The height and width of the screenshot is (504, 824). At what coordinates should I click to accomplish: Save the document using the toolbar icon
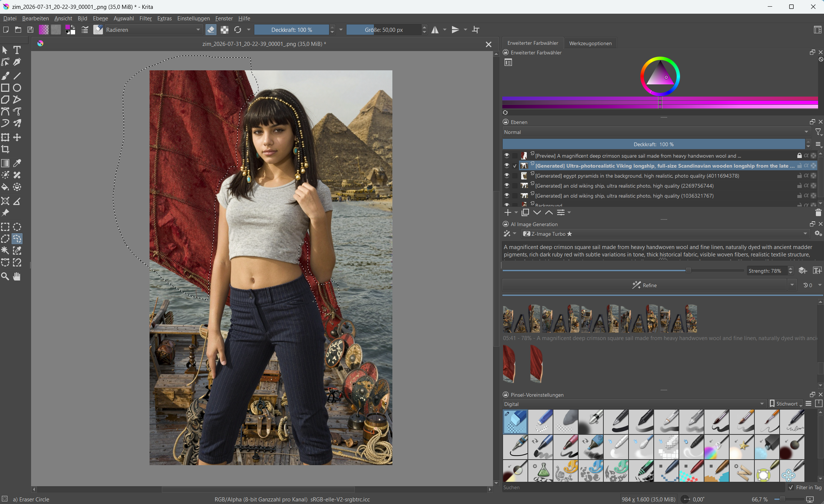pyautogui.click(x=30, y=30)
